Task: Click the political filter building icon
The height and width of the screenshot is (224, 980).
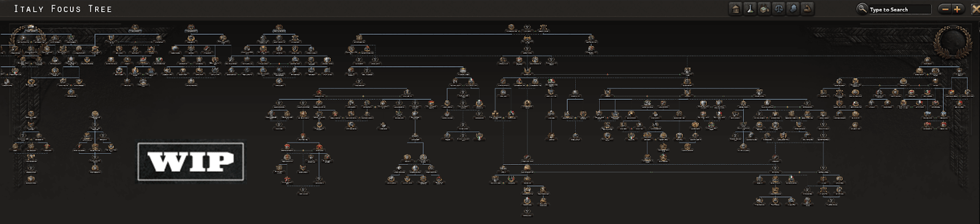Action: (x=736, y=9)
